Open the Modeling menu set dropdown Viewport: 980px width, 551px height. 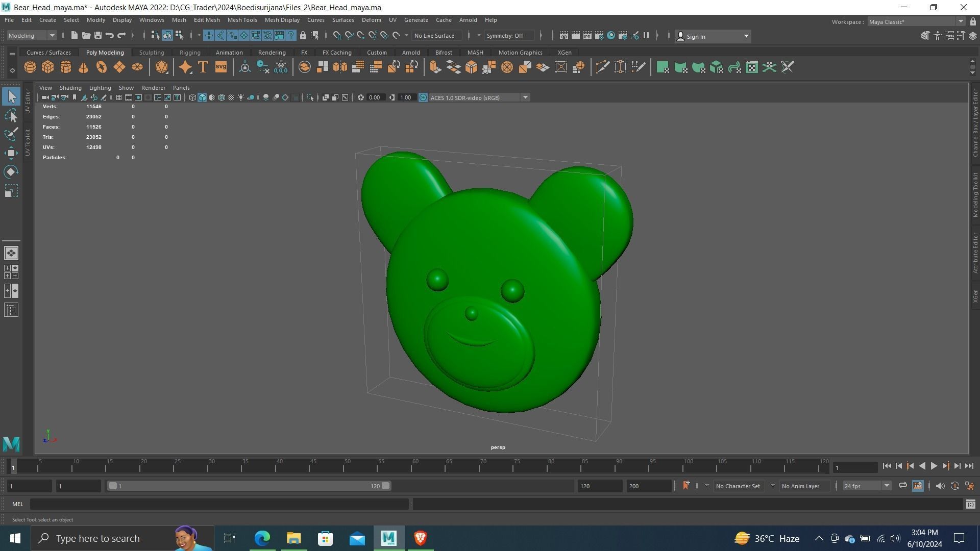32,36
